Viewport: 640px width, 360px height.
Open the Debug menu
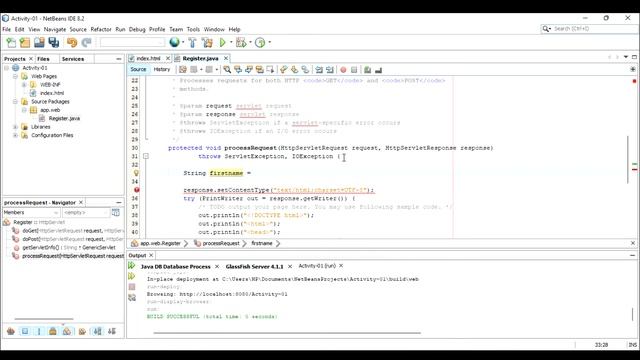(x=137, y=29)
